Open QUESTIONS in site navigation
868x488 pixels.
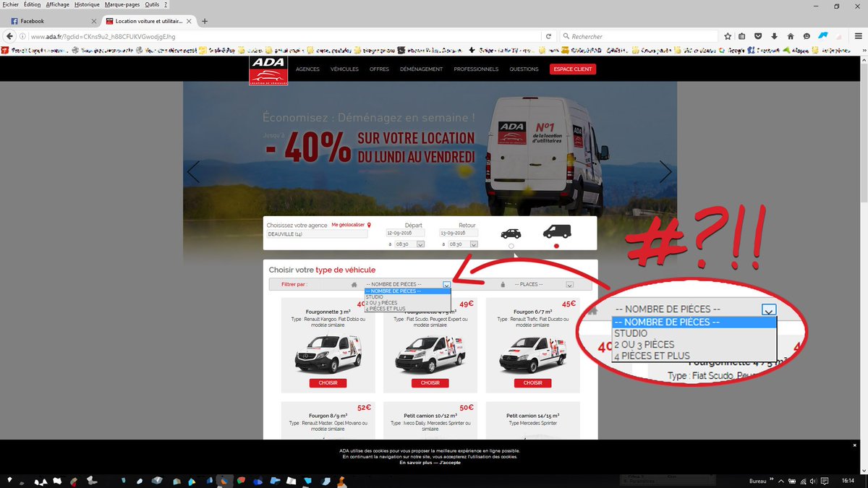pos(524,69)
